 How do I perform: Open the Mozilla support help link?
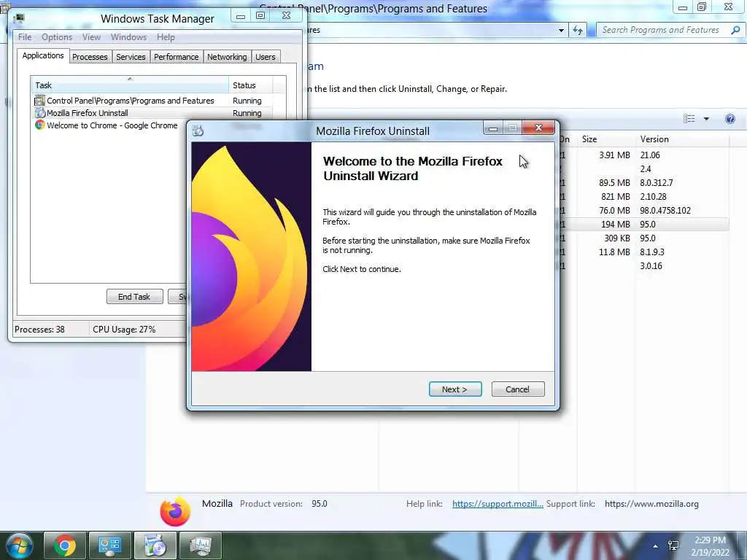coord(498,504)
